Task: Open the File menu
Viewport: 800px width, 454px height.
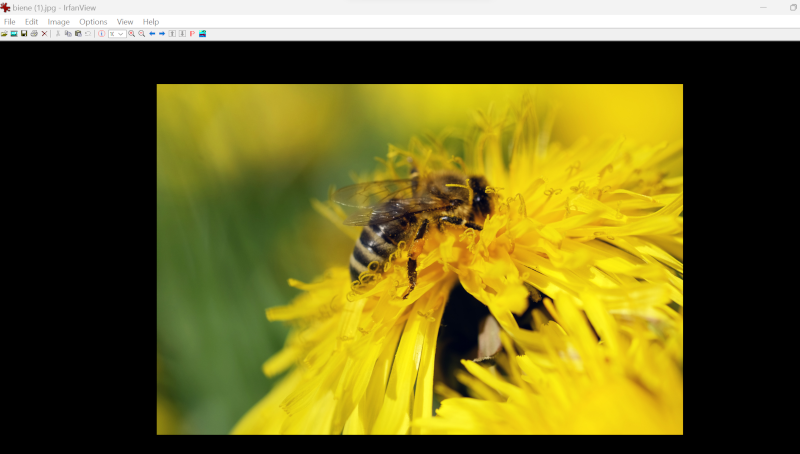Action: point(9,22)
